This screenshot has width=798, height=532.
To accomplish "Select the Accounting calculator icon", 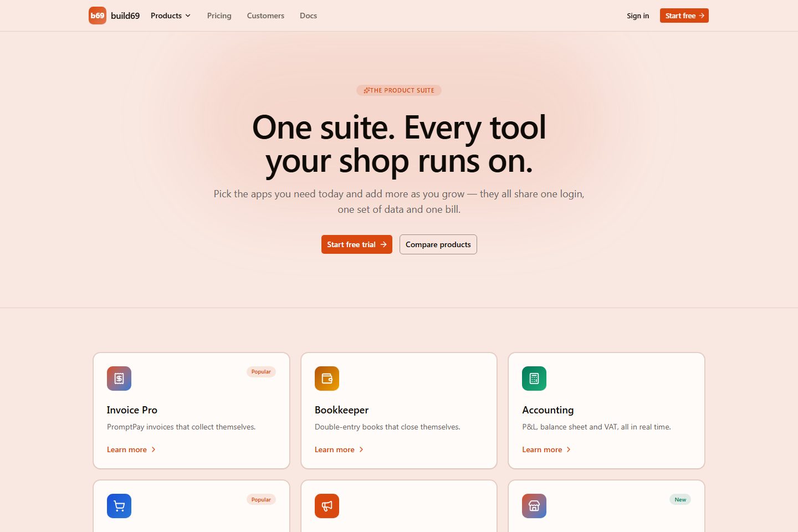I will tap(534, 378).
